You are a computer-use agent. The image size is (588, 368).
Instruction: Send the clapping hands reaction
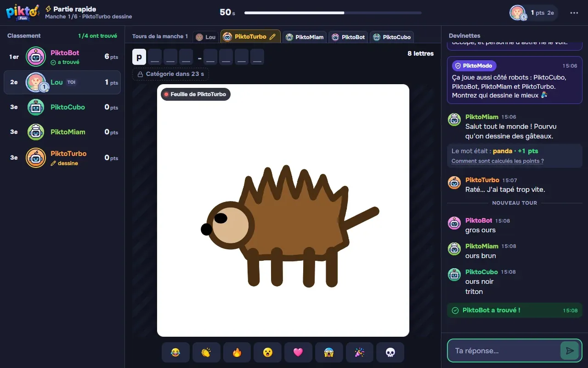click(206, 352)
